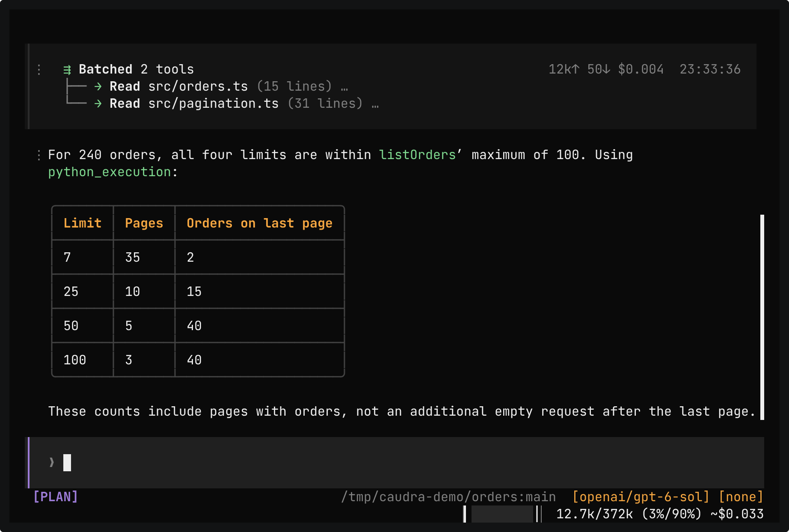Select the Pages cell showing 35
This screenshot has width=789, height=532.
[144, 257]
